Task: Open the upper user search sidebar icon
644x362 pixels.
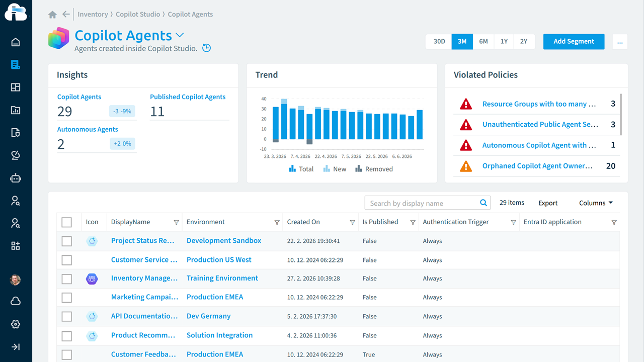Action: tap(16, 201)
